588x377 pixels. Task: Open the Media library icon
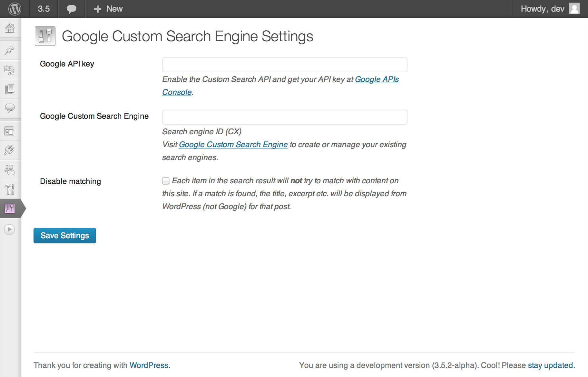coord(10,70)
